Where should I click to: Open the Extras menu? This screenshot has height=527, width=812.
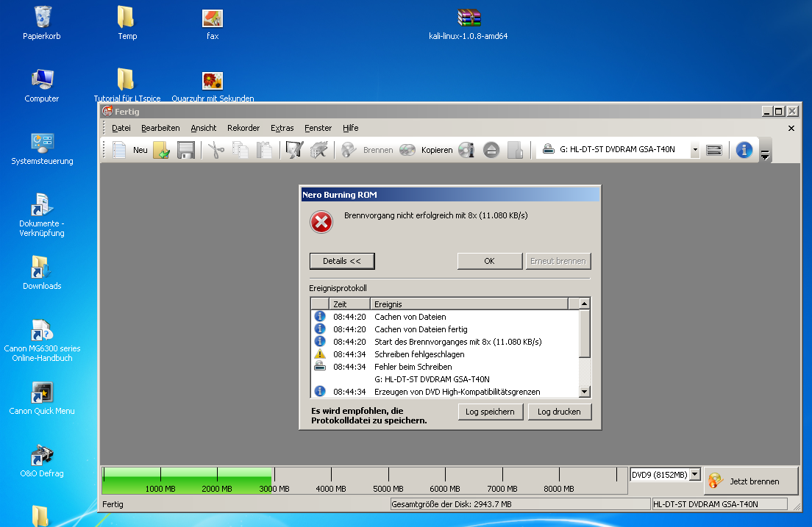tap(282, 128)
